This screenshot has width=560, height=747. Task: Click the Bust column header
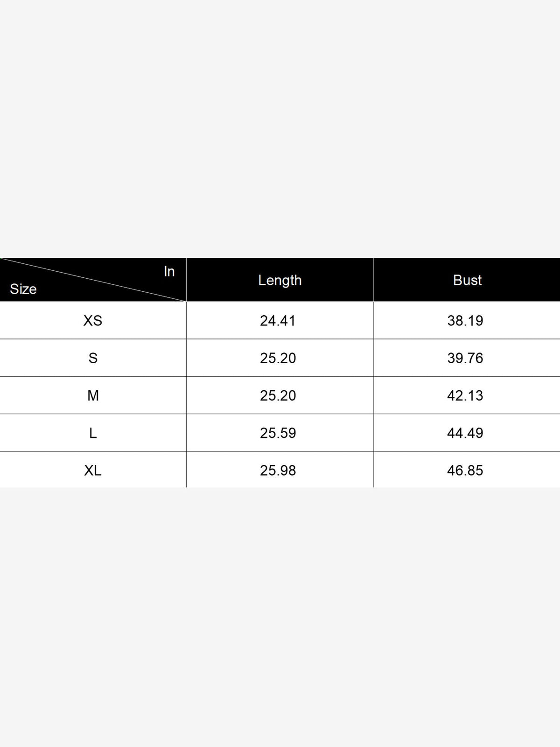[467, 280]
